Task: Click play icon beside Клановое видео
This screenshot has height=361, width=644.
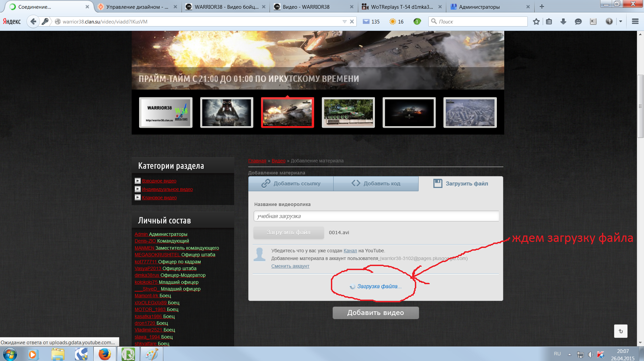Action: (x=138, y=198)
